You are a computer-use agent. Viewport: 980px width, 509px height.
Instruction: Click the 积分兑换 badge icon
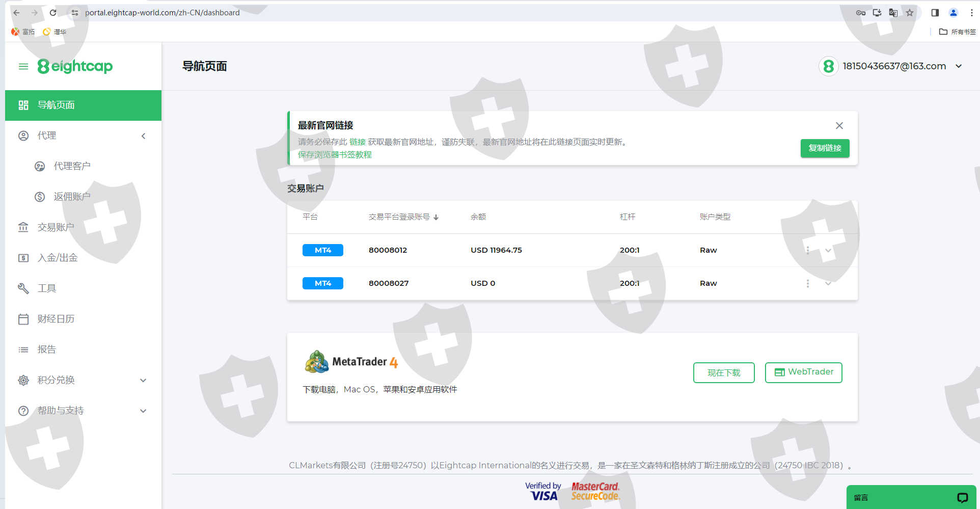point(23,380)
